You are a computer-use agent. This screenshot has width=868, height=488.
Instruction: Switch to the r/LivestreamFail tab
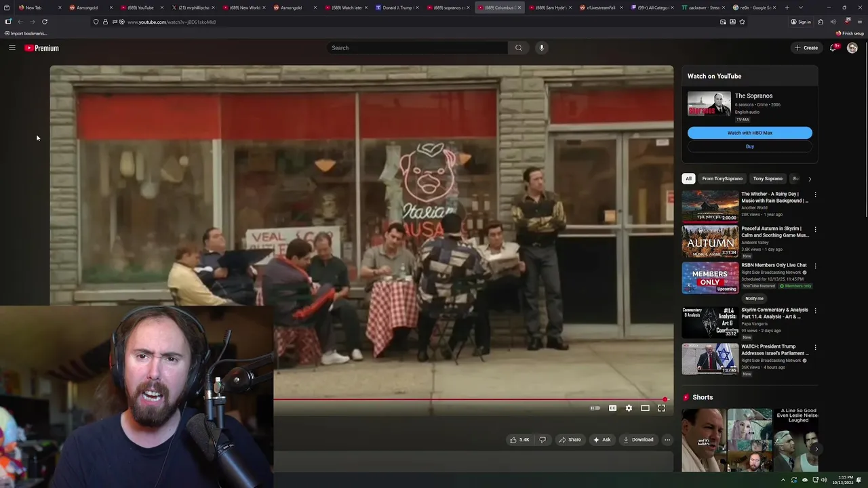(601, 7)
